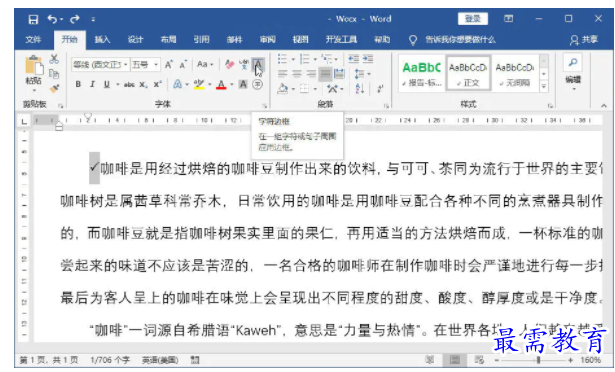The image size is (615, 372).
Task: Switch to the 视图 View tab
Action: click(300, 40)
